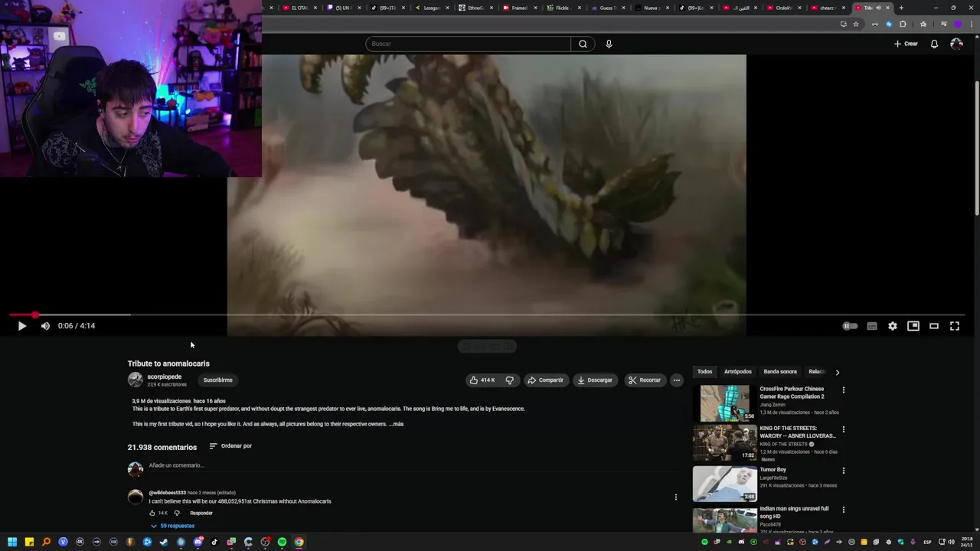Play the video with the play button
This screenshot has width=980, height=551.
point(21,326)
